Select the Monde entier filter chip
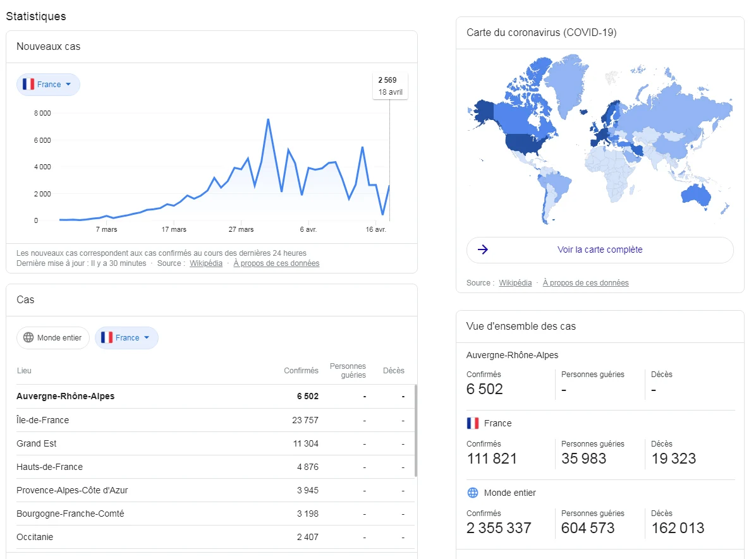 pyautogui.click(x=53, y=338)
